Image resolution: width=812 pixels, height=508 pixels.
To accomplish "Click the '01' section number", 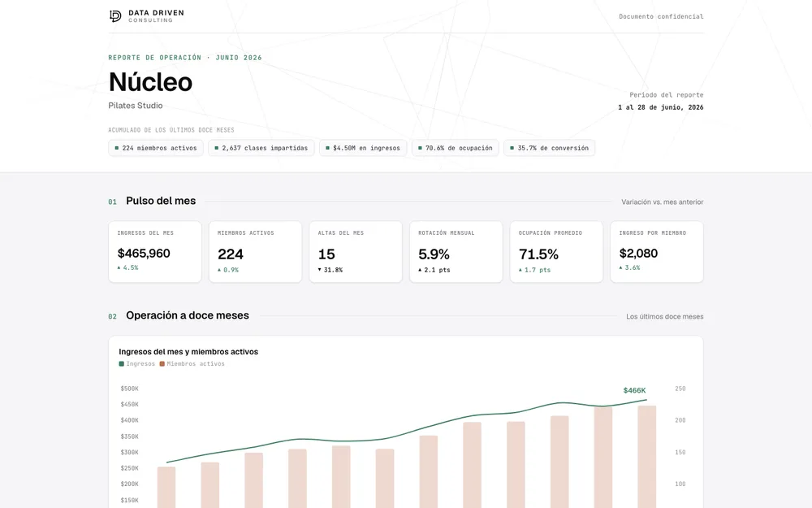I will [x=112, y=202].
